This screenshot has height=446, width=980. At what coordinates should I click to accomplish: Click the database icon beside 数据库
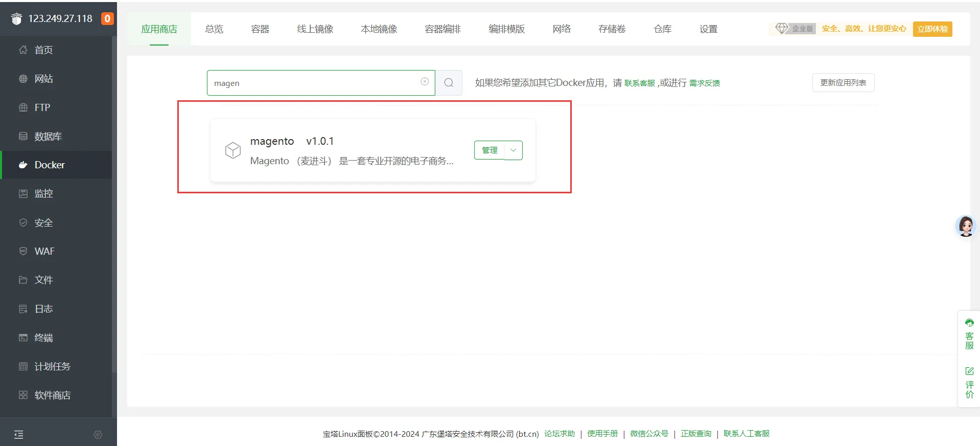click(x=23, y=136)
